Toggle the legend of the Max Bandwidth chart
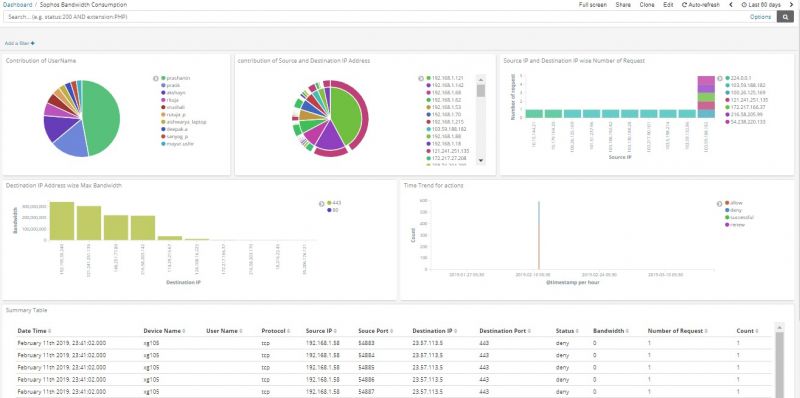The image size is (800, 398). [321, 203]
